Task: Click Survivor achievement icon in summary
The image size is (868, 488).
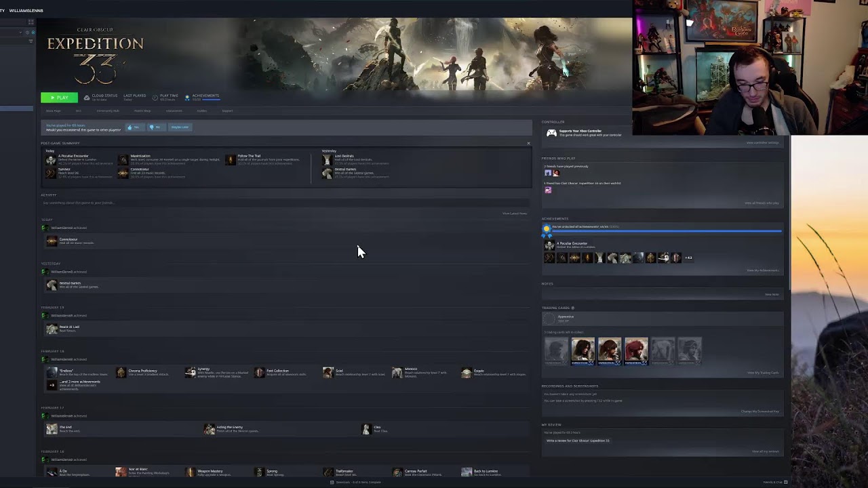Action: pos(51,173)
